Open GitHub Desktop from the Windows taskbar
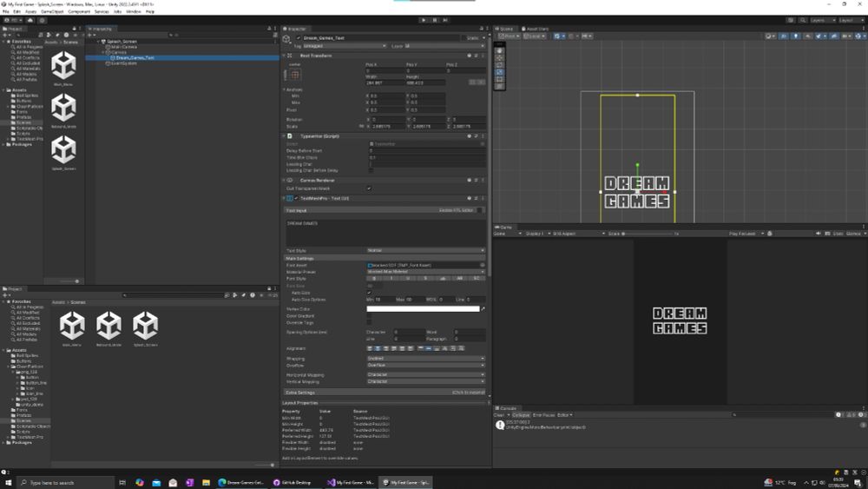Viewport: 868px width, 489px height. coord(292,482)
